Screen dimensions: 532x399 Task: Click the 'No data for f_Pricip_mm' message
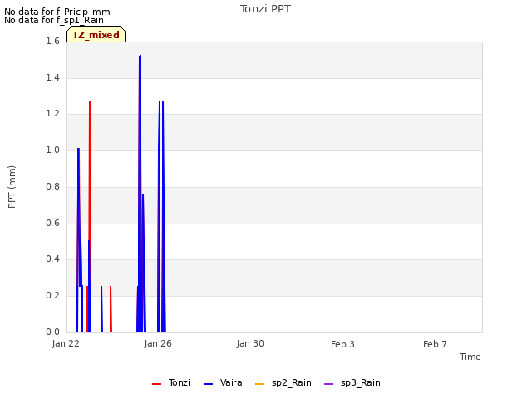click(57, 12)
